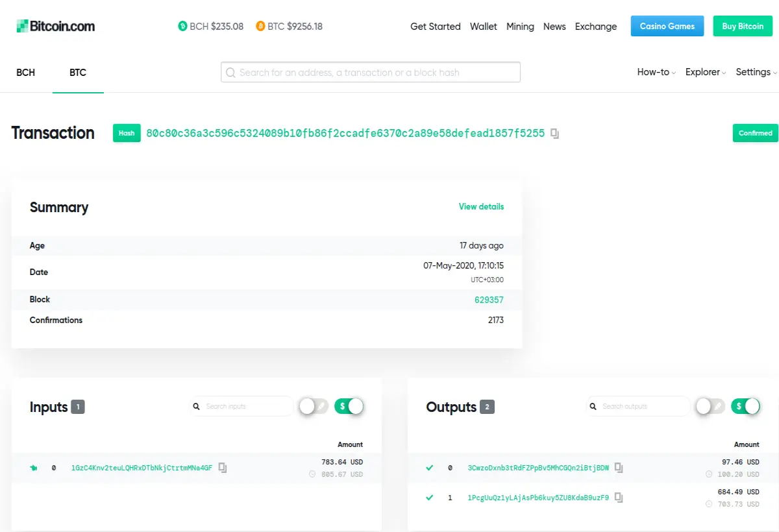
Task: Click the input arrow icon beside index 0
Action: (x=34, y=467)
